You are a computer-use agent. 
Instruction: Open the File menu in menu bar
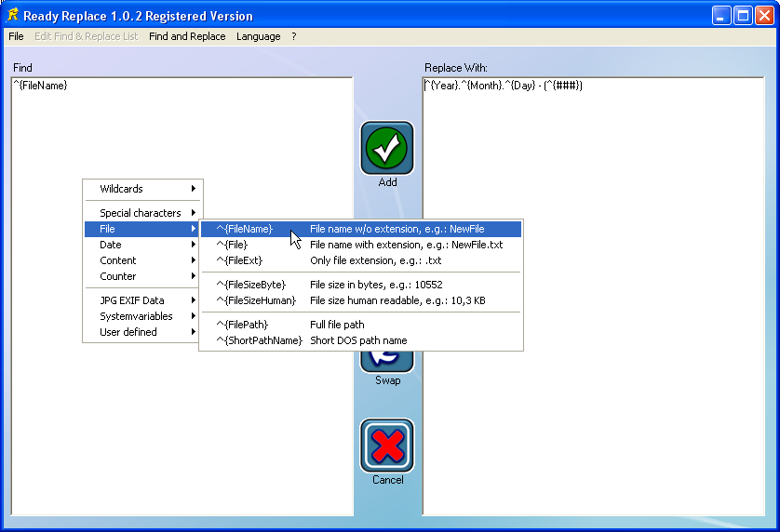pos(16,36)
